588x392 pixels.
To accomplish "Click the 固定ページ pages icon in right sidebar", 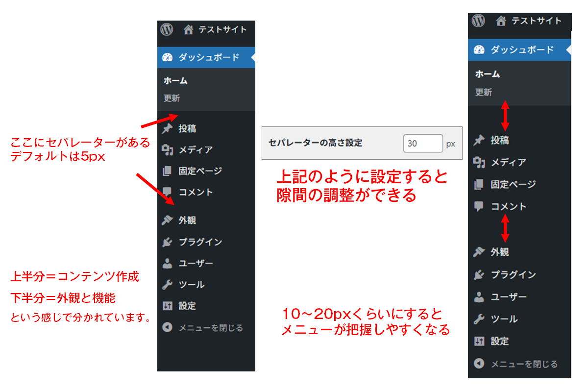I will pyautogui.click(x=479, y=184).
